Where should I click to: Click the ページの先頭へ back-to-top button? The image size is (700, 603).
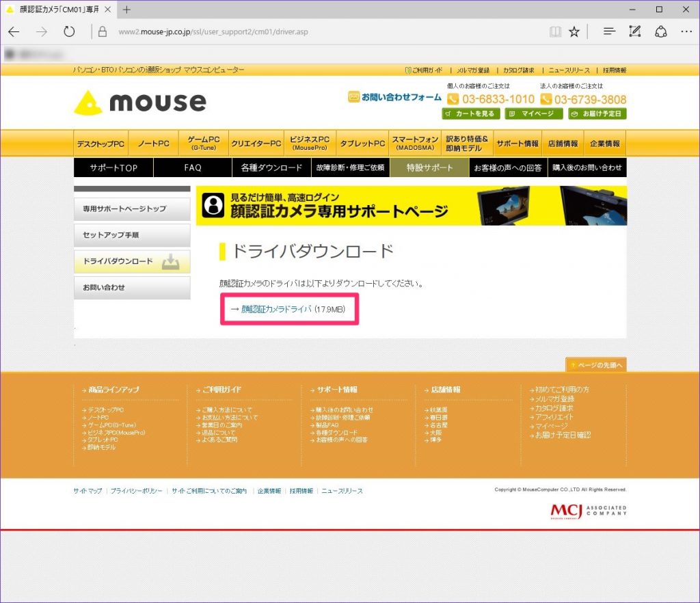point(595,365)
